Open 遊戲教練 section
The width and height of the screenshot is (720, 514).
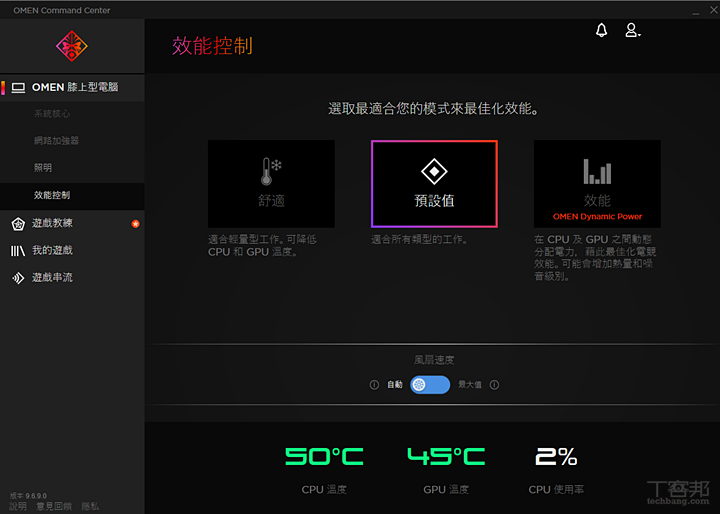[72, 224]
